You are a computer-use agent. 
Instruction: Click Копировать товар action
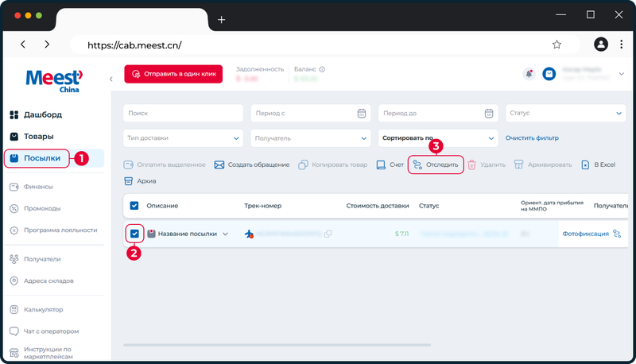332,165
